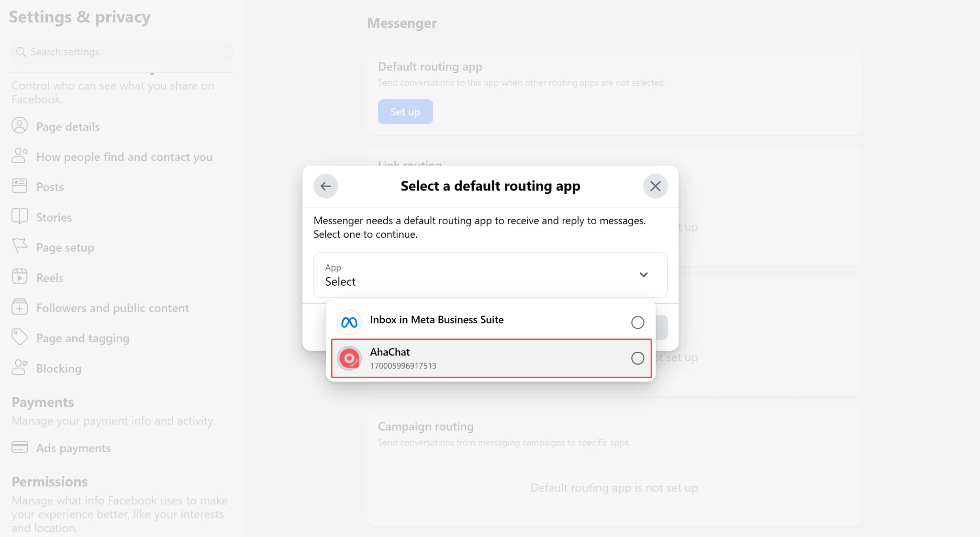Click the Ads payments card icon

20,447
